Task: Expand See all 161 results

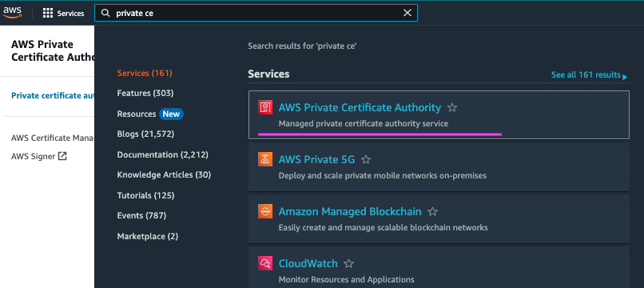Action: click(x=589, y=75)
